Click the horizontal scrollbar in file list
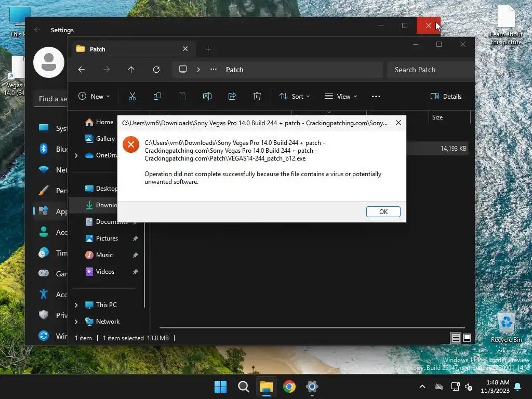The image size is (532, 399). [x=312, y=328]
